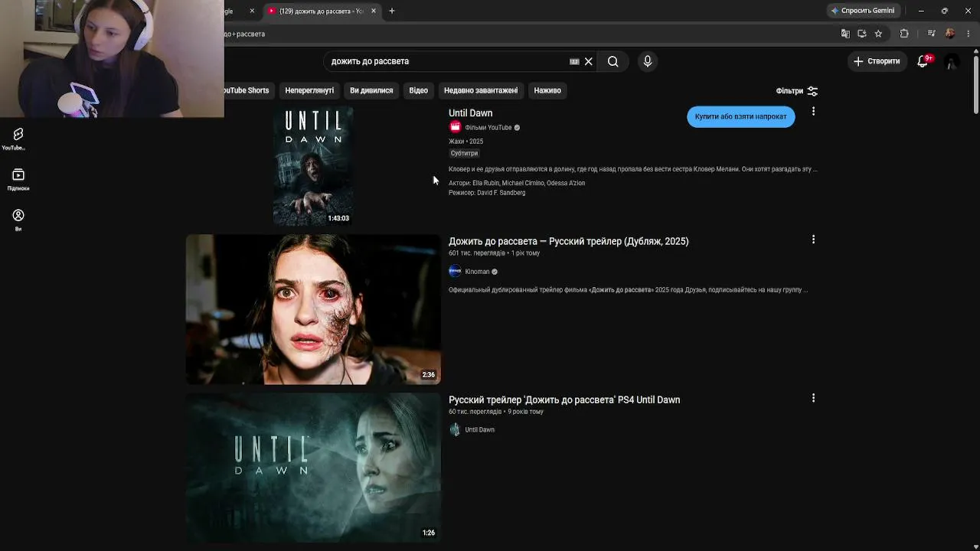The image size is (980, 551).
Task: Select the Наживо filter chip
Action: click(x=547, y=90)
